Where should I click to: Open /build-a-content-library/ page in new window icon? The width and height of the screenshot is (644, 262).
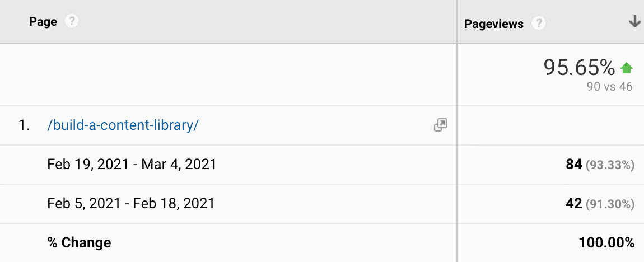(x=441, y=125)
